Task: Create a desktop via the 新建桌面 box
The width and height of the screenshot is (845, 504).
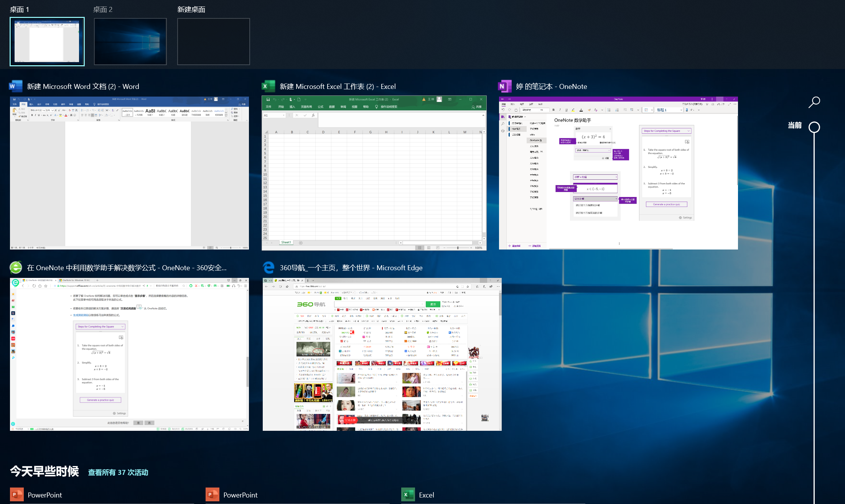Action: tap(213, 41)
